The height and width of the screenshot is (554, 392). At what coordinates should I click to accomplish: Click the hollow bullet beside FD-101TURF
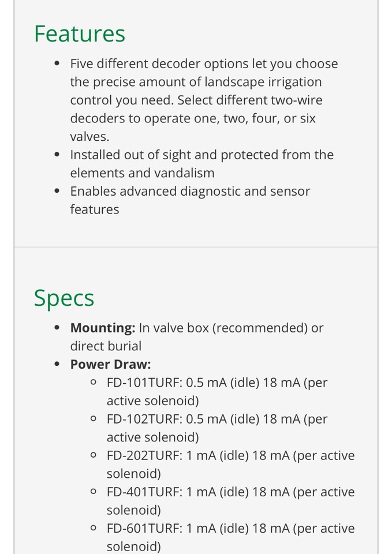tap(94, 383)
